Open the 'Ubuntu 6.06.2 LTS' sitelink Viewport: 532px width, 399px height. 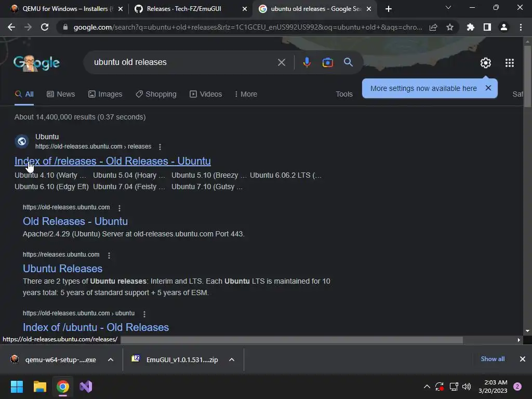pyautogui.click(x=286, y=176)
